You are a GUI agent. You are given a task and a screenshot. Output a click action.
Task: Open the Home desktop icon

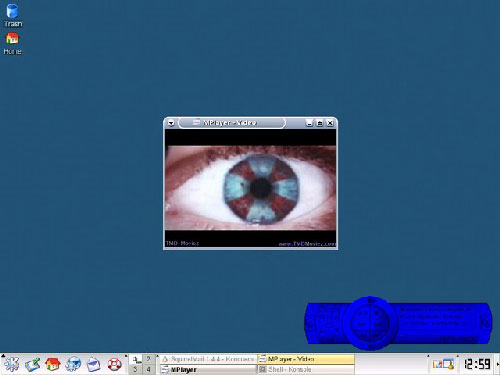point(12,43)
